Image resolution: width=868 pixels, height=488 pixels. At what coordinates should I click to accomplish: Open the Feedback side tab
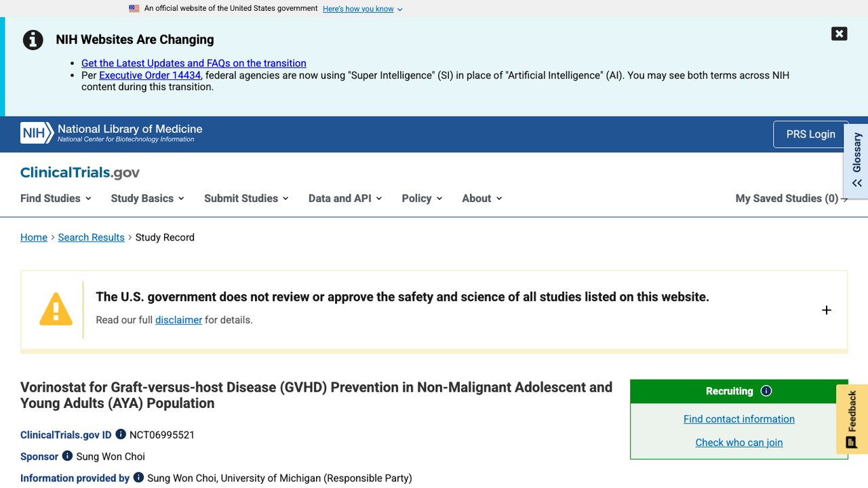tap(852, 419)
